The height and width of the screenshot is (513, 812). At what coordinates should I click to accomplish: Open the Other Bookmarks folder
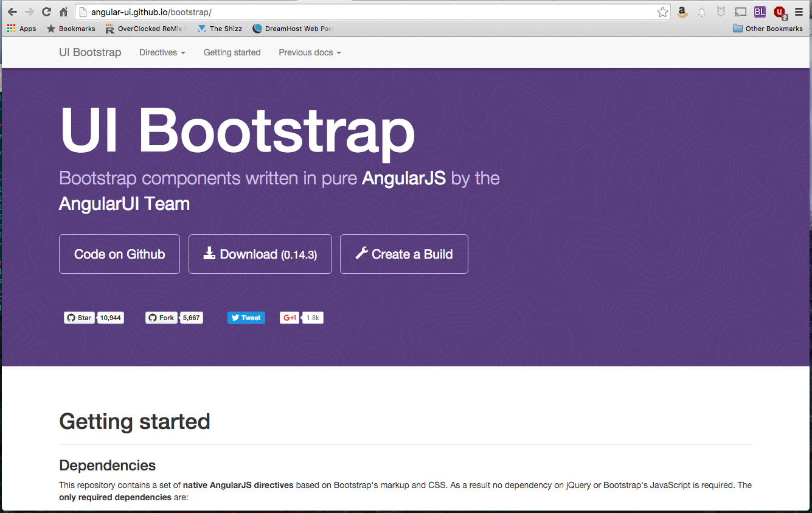click(x=768, y=29)
